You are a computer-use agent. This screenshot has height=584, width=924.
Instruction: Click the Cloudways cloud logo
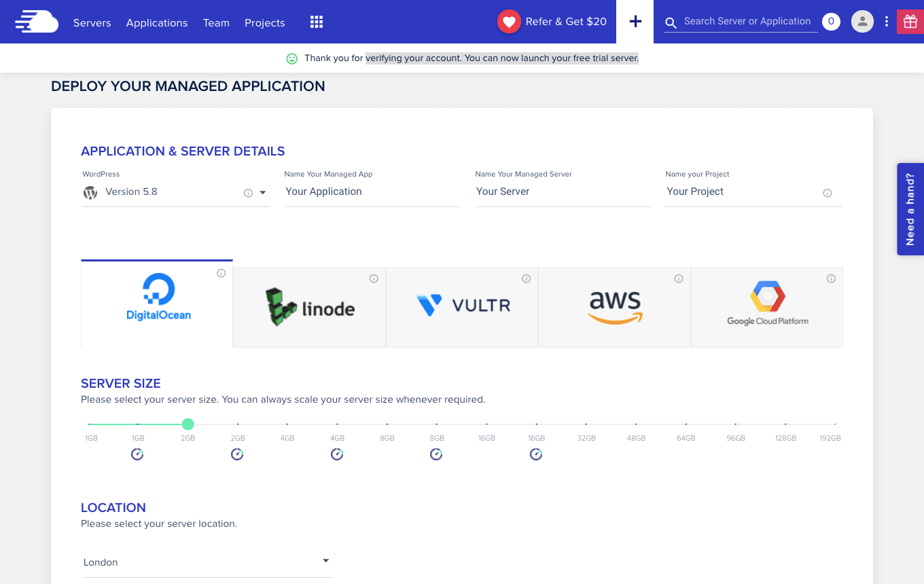(37, 22)
